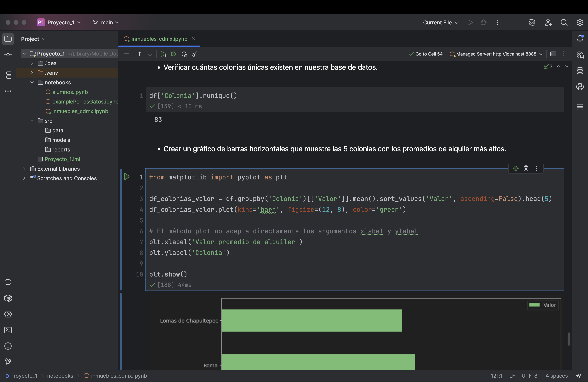The width and height of the screenshot is (588, 382).
Task: Go to next highlighted problem arrow
Action: pyautogui.click(x=567, y=66)
